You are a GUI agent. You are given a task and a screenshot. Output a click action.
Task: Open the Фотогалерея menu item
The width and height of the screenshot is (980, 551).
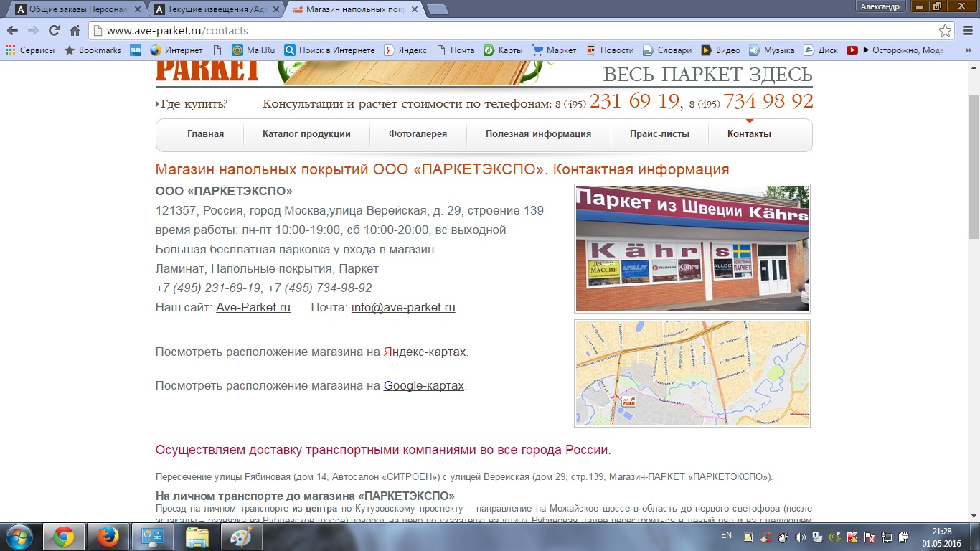pos(418,134)
